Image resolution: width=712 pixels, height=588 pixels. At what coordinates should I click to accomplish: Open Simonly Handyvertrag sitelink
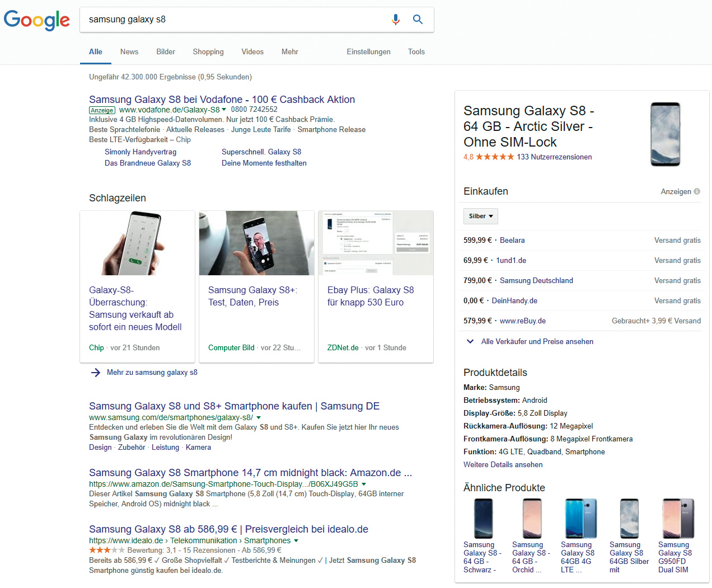click(x=140, y=152)
